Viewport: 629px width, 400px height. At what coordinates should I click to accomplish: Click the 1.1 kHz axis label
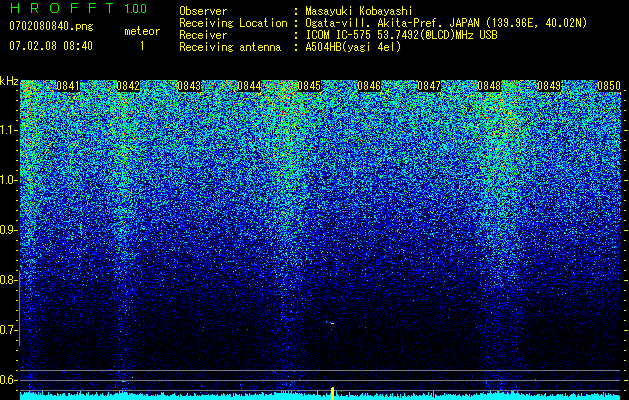point(9,130)
